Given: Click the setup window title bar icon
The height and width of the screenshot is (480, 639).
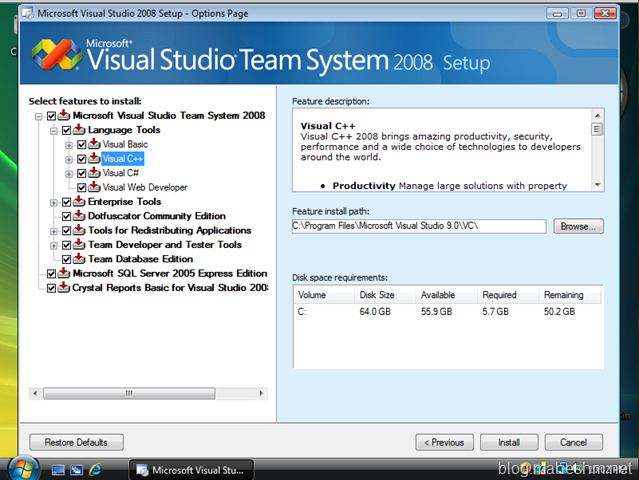Looking at the screenshot, I should pos(27,13).
